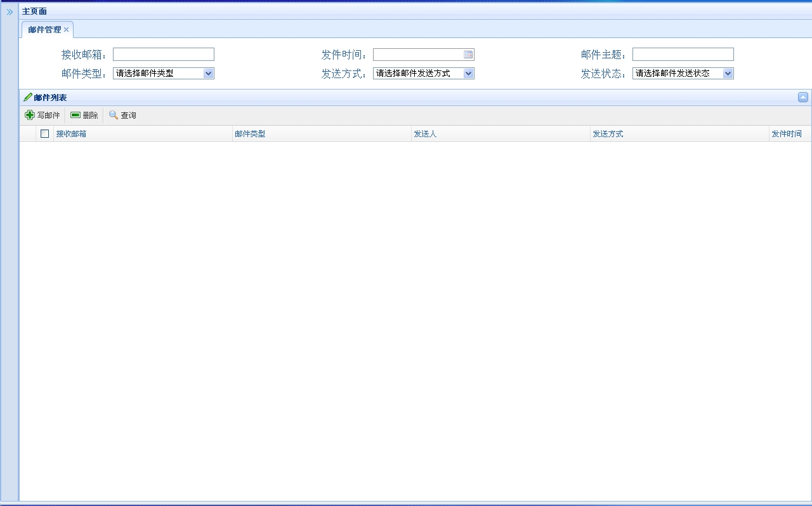Close the 邮件管理 tab
The image size is (812, 506).
click(x=66, y=30)
